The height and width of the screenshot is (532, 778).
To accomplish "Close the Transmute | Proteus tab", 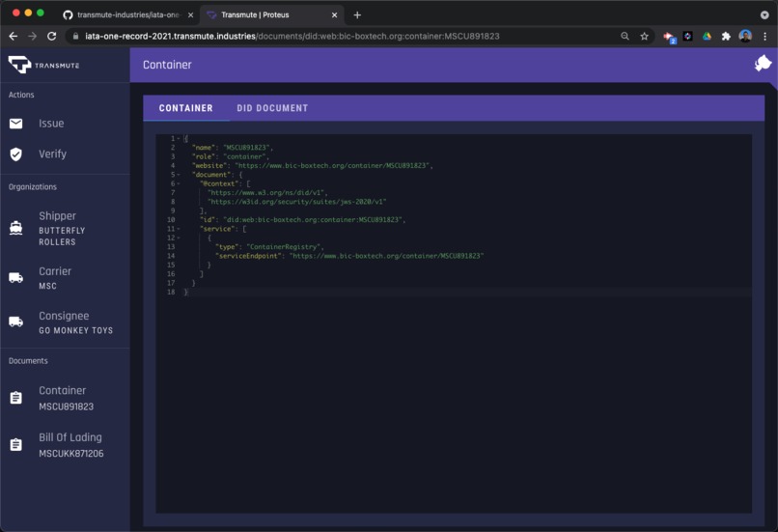I will [334, 14].
